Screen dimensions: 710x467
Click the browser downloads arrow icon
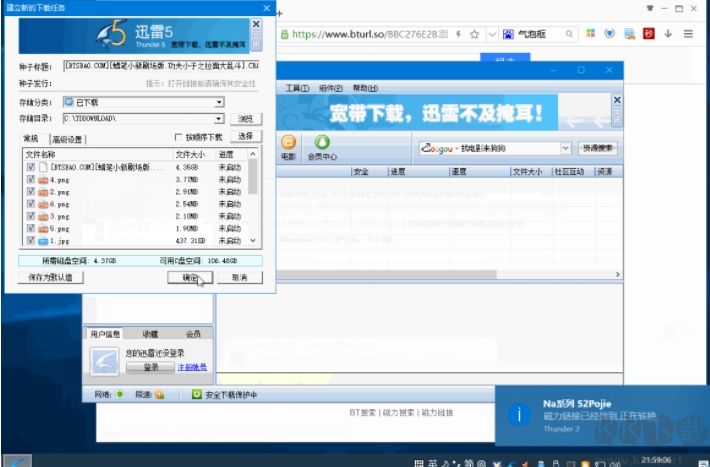(668, 34)
